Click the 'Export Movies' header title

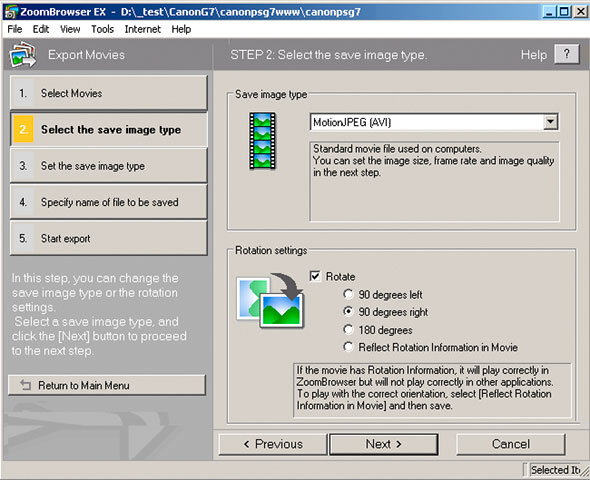click(x=86, y=55)
